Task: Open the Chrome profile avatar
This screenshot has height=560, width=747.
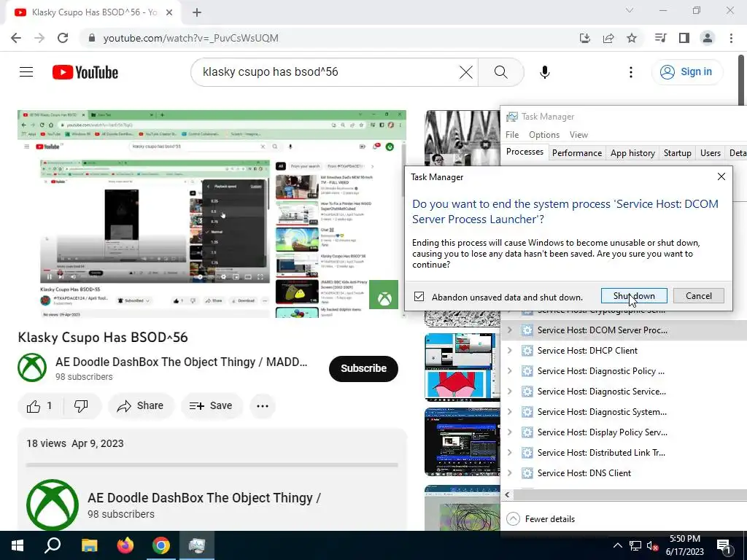Action: pos(708,38)
